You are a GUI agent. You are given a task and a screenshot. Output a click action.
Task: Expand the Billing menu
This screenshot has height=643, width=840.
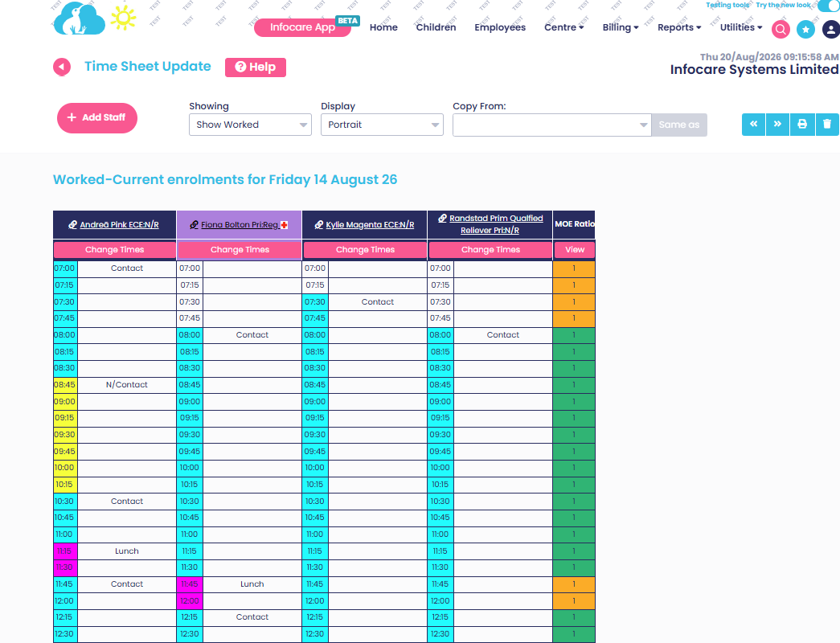coord(621,27)
